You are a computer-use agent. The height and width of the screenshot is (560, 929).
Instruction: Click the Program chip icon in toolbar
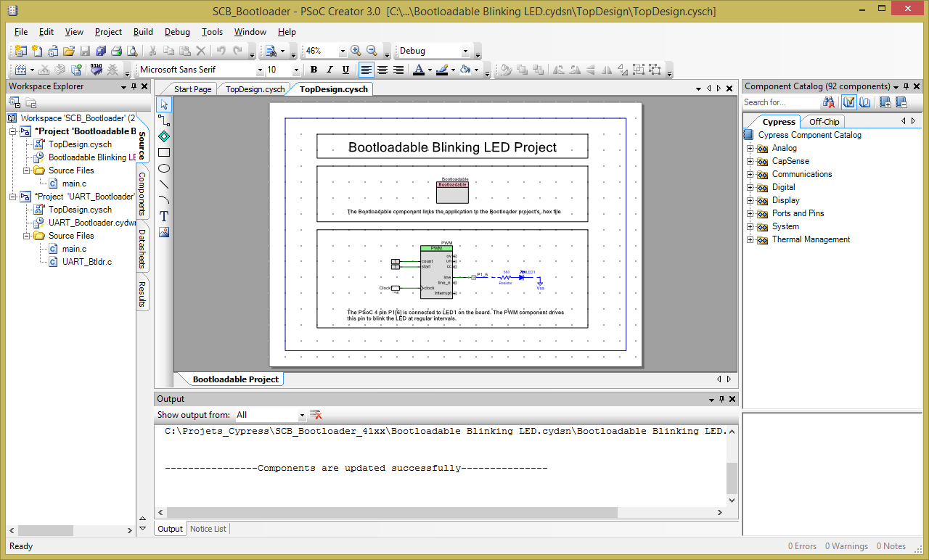point(97,70)
